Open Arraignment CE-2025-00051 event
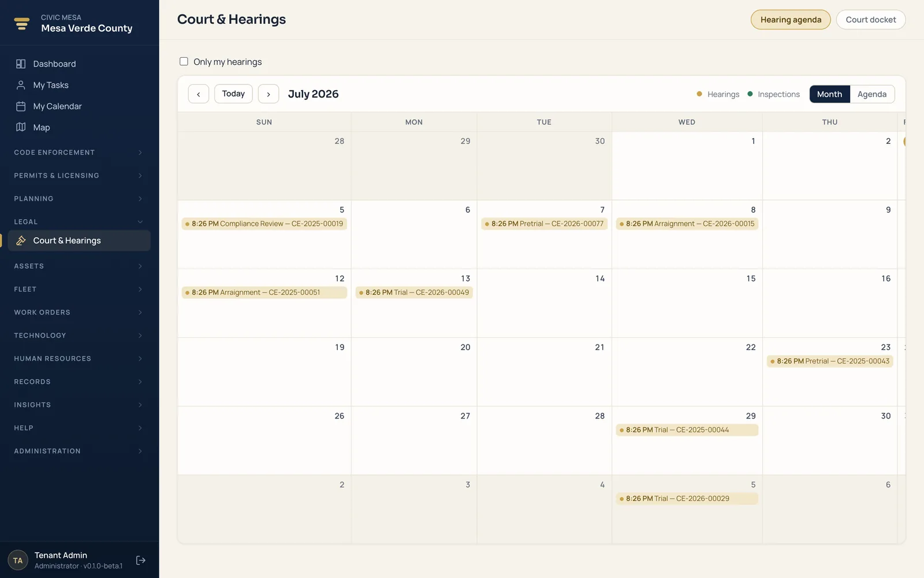This screenshot has width=924, height=578. (264, 292)
